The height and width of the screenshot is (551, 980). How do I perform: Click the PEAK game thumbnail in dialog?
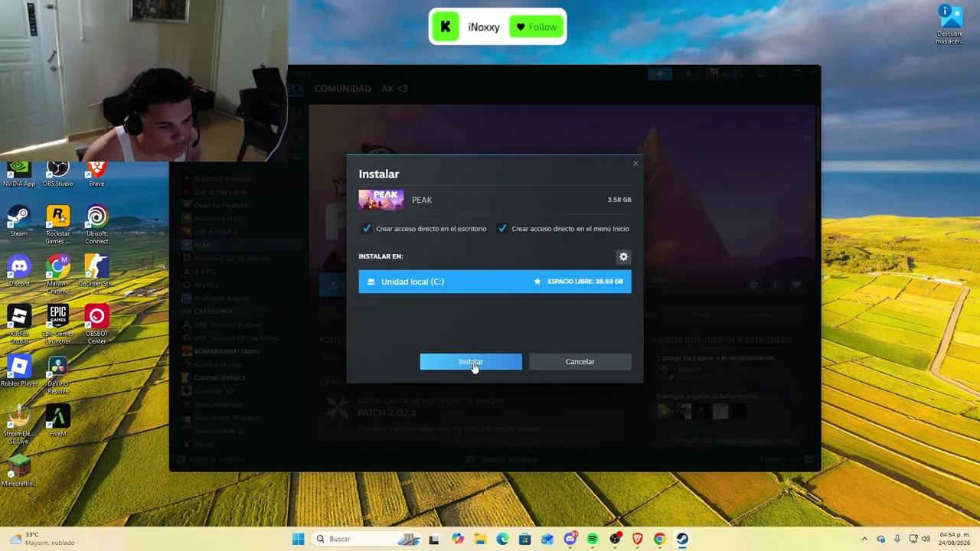pyautogui.click(x=381, y=200)
